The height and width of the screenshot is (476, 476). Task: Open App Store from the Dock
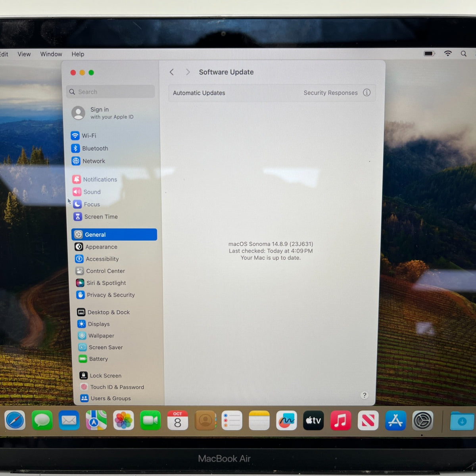click(x=395, y=420)
